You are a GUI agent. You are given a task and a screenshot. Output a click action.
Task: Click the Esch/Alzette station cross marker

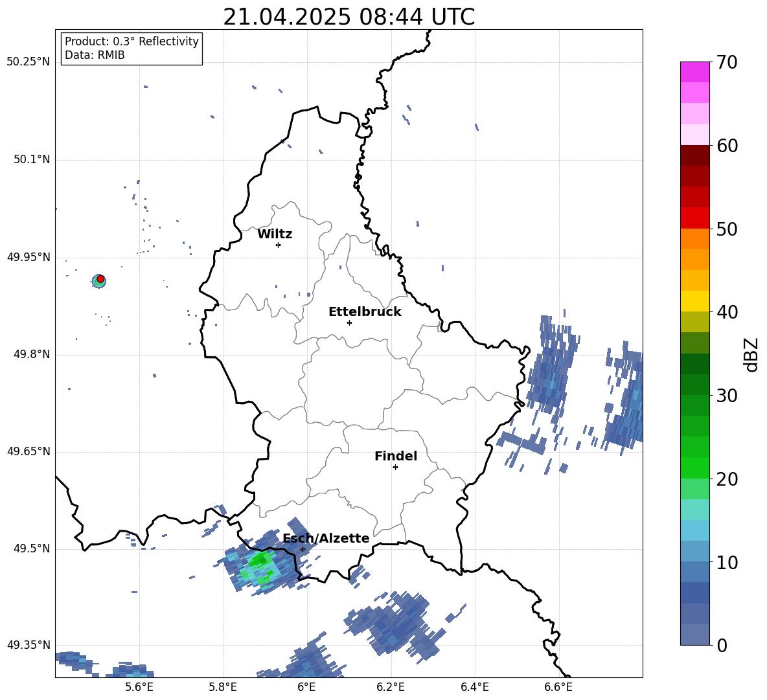point(303,549)
